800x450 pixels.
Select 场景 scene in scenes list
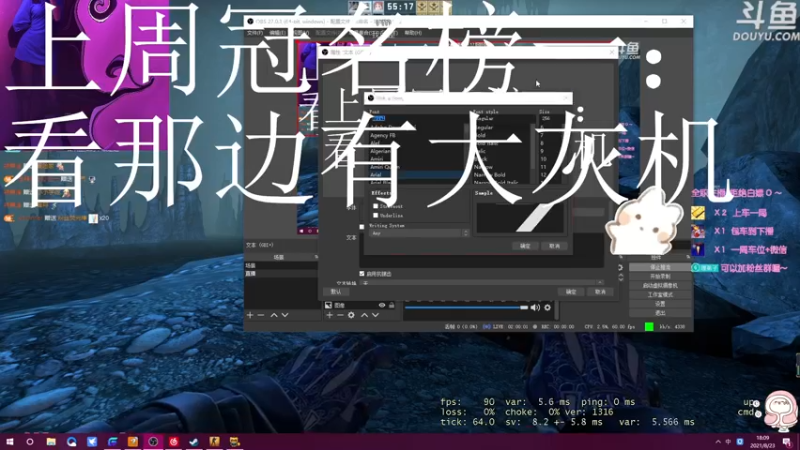click(x=281, y=266)
